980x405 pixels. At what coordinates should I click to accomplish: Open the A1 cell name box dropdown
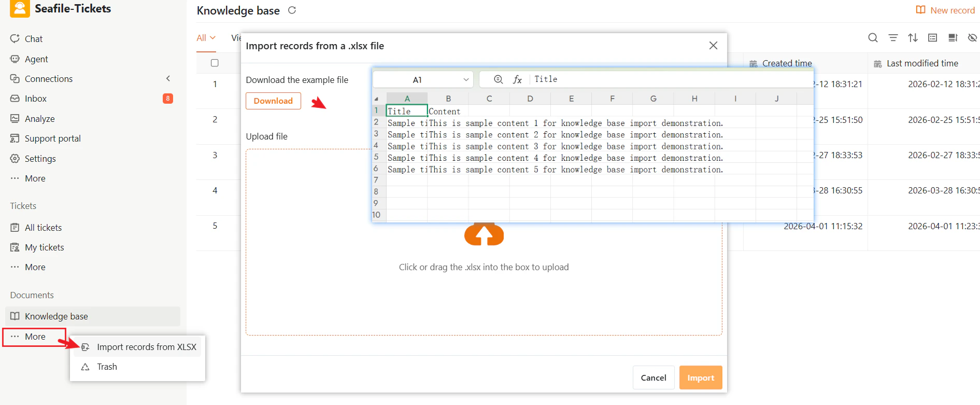point(466,79)
